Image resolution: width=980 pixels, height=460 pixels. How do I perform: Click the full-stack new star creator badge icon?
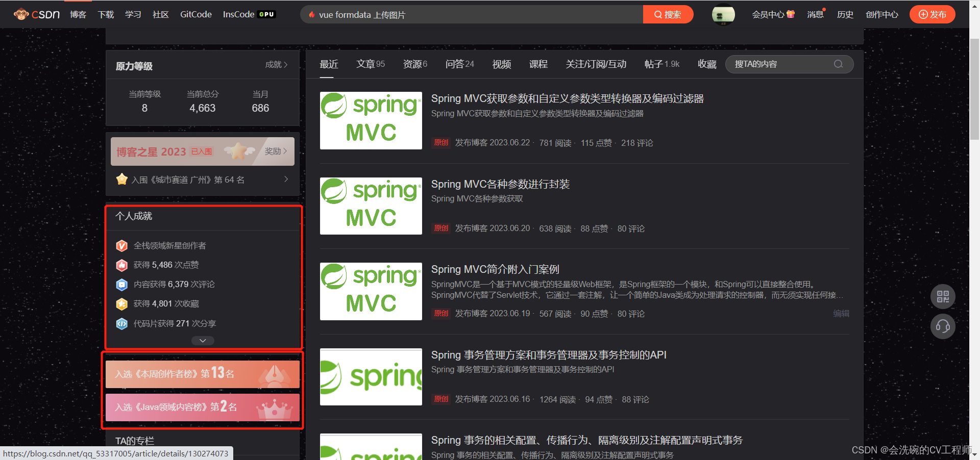click(x=122, y=246)
